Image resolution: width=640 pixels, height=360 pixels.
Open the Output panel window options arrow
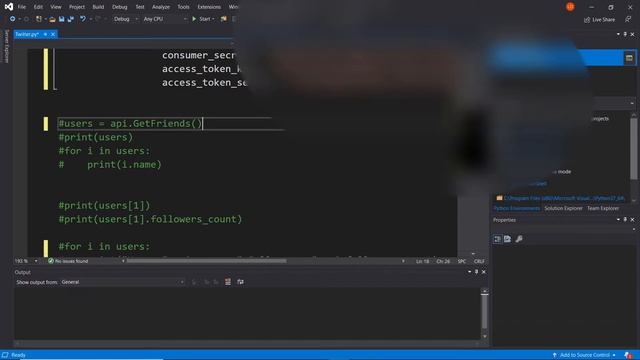click(x=469, y=272)
